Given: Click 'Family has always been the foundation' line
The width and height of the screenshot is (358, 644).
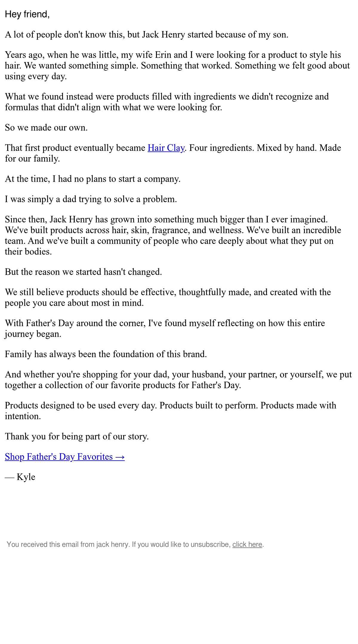Looking at the screenshot, I should (106, 354).
